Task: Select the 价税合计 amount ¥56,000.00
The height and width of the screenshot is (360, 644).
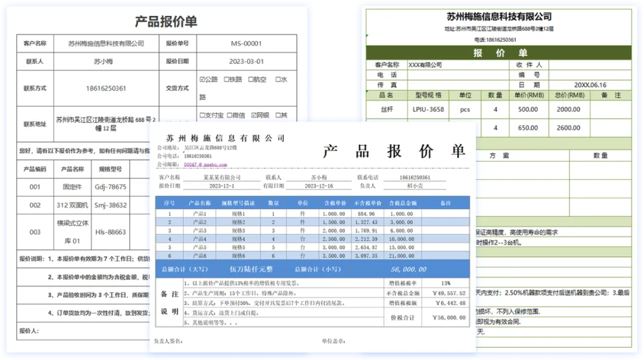Action: coord(449,318)
